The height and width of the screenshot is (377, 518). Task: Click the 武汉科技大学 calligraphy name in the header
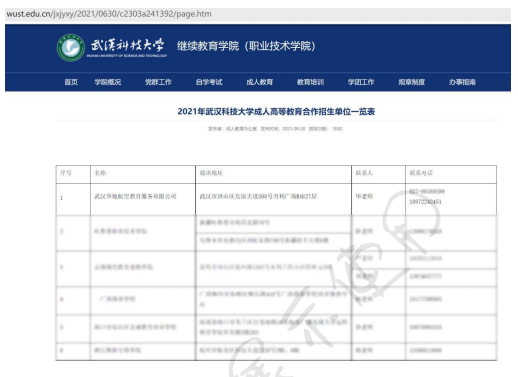[127, 45]
